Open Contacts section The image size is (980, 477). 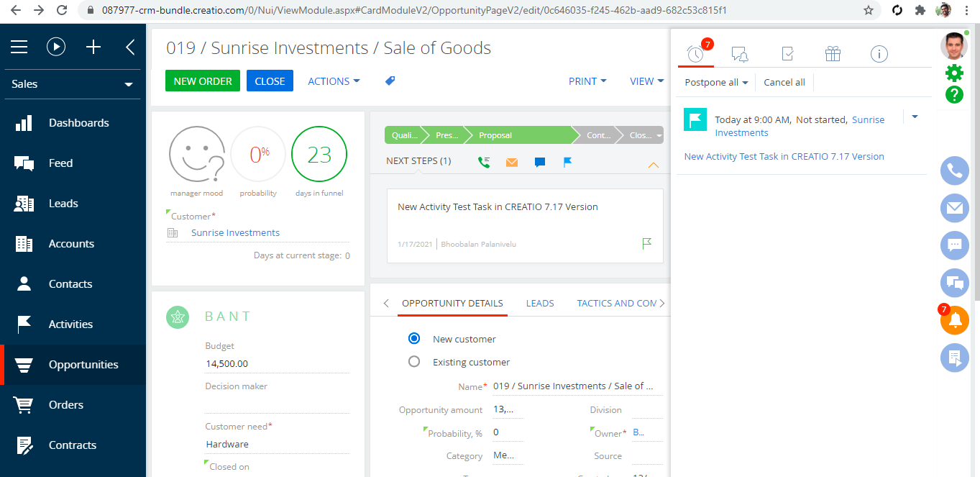pyautogui.click(x=73, y=284)
